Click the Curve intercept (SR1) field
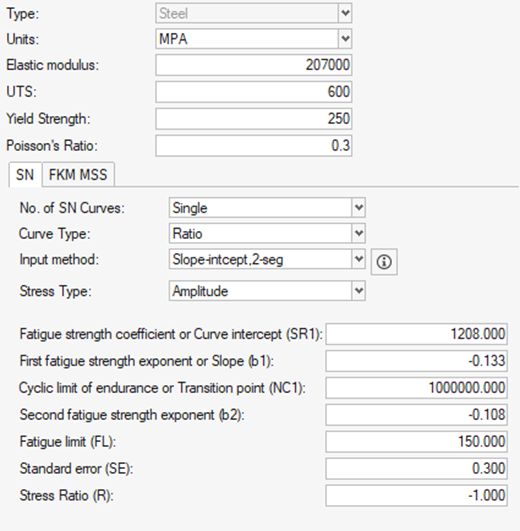The height and width of the screenshot is (531, 520). (x=416, y=334)
